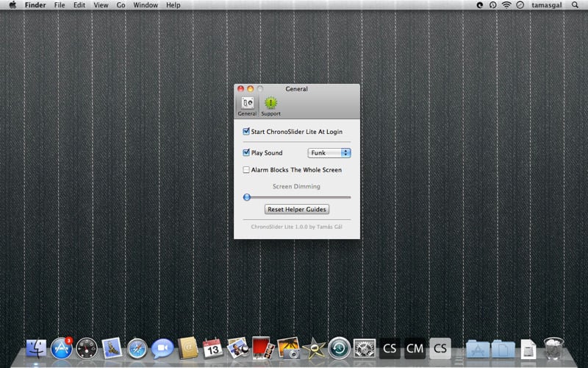
Task: Click the Screen Dimming slider knob
Action: pos(247,197)
